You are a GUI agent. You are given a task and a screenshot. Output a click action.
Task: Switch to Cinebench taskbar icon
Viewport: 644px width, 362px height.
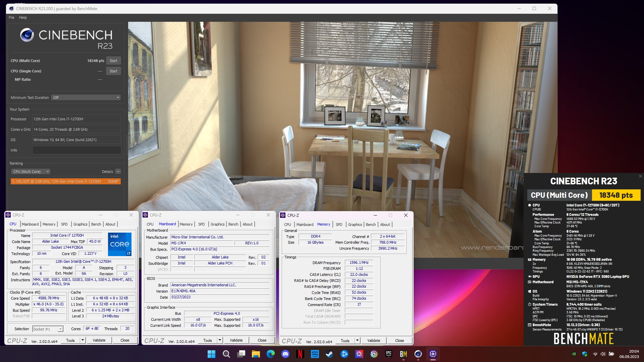click(418, 354)
